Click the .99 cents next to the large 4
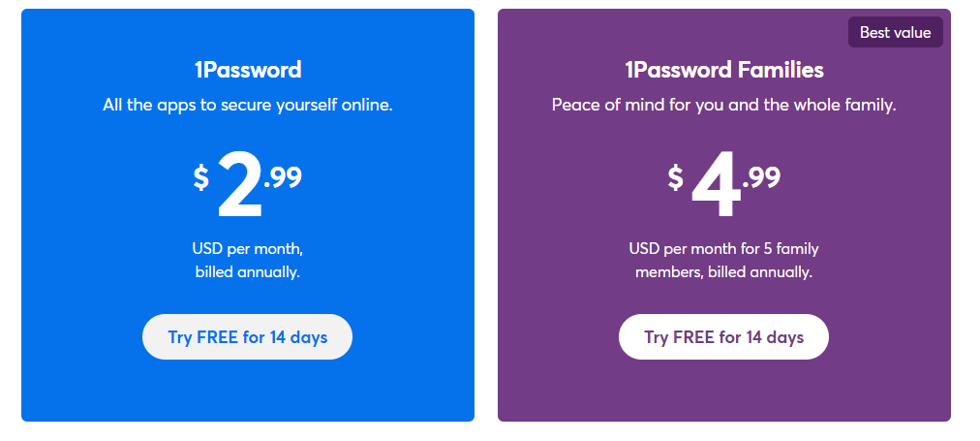Viewport: 980px width, 441px height. [761, 177]
